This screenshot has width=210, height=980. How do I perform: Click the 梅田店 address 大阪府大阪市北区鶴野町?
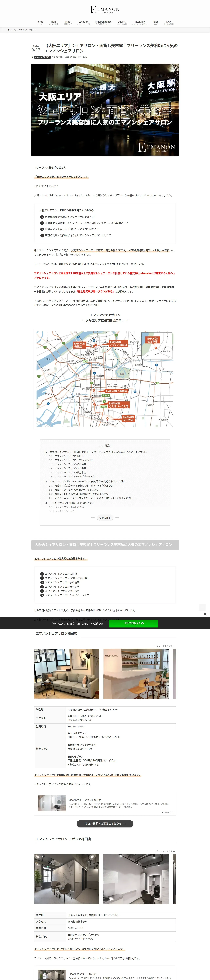click(93, 710)
